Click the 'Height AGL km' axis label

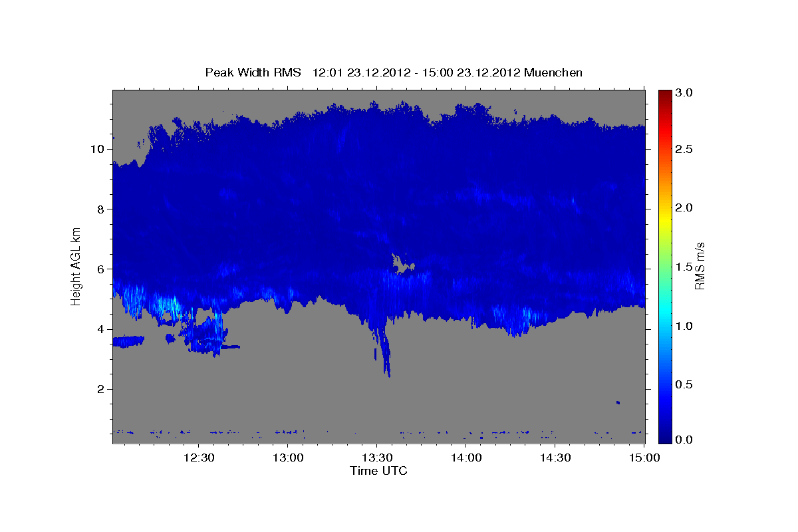(x=76, y=266)
